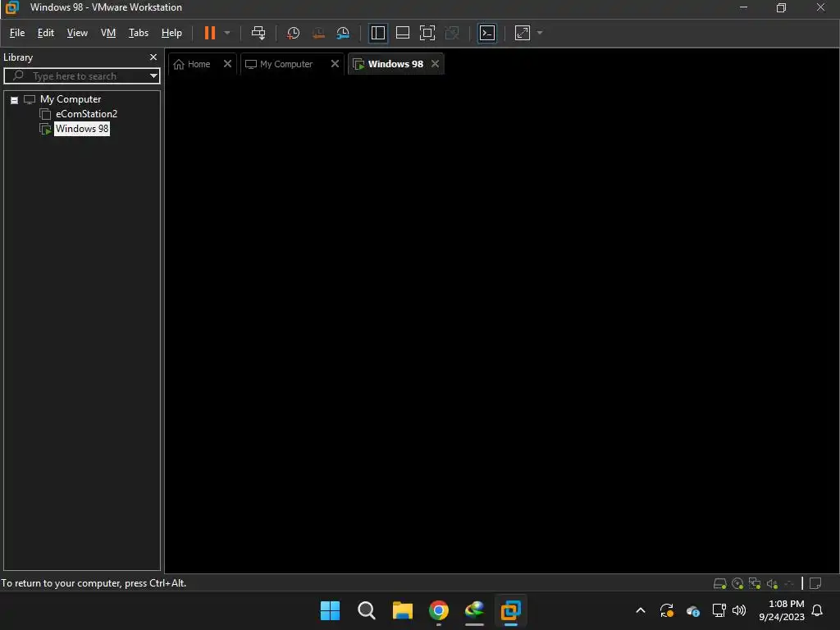Toggle the thumbnail bar view

click(402, 33)
